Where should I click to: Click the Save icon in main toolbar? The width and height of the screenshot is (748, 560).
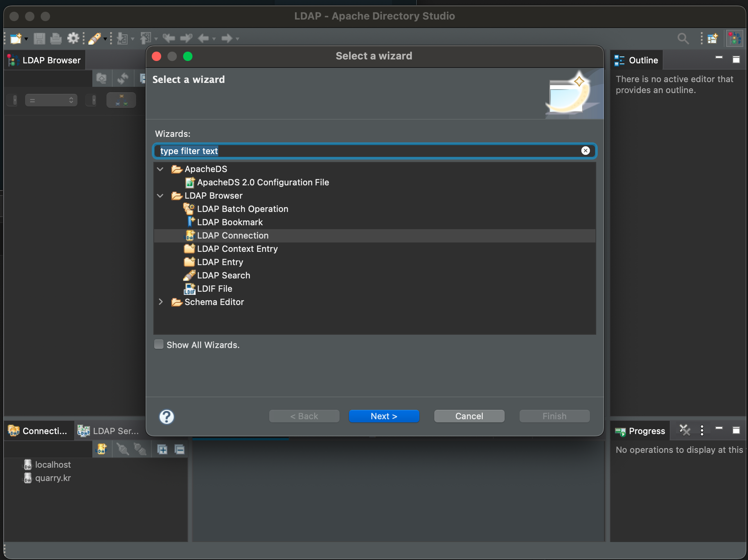coord(39,38)
